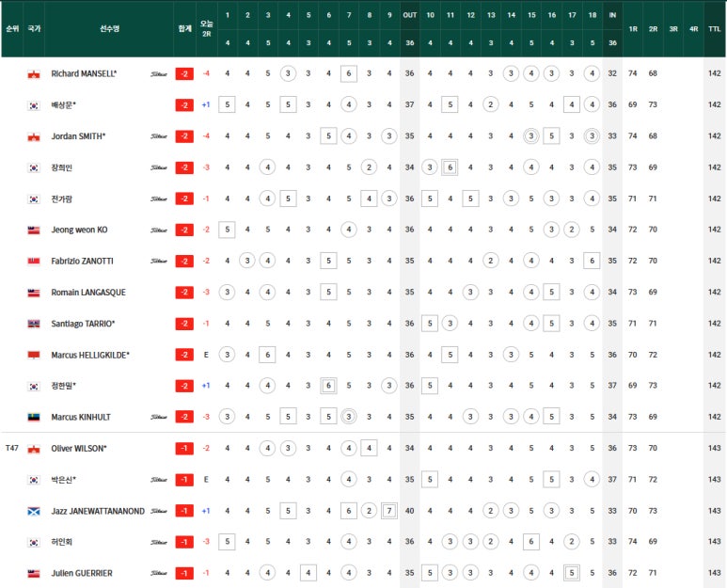Image resolution: width=727 pixels, height=588 pixels.
Task: Click today's score +1 in 정한밀's row
Action: (206, 386)
